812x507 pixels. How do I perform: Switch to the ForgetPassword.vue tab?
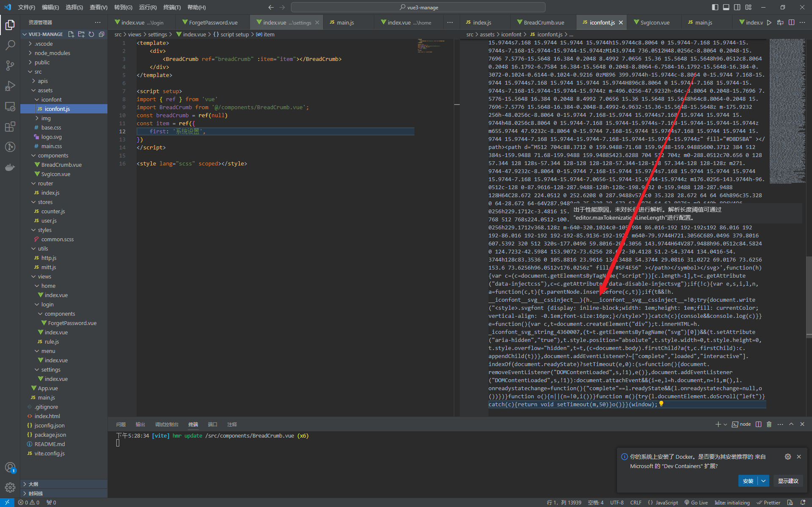coord(213,22)
